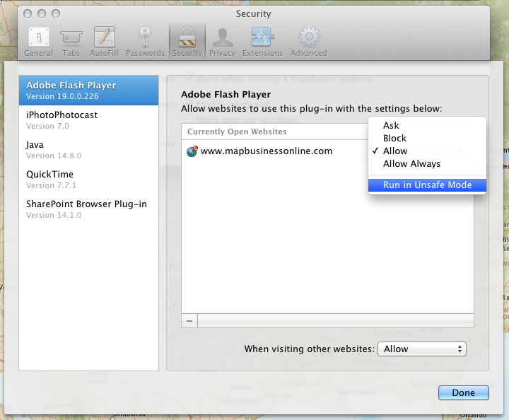Click the Done button
This screenshot has height=420, width=509.
coord(464,392)
